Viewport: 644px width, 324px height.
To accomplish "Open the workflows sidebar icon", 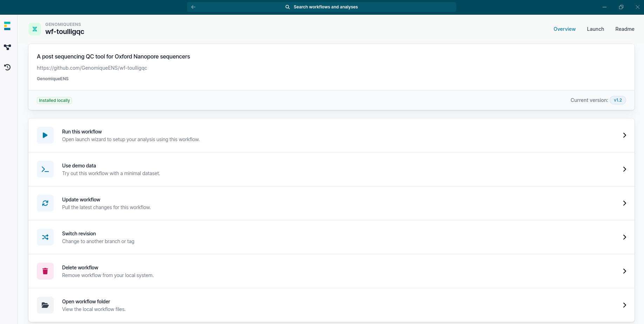I will pyautogui.click(x=7, y=47).
